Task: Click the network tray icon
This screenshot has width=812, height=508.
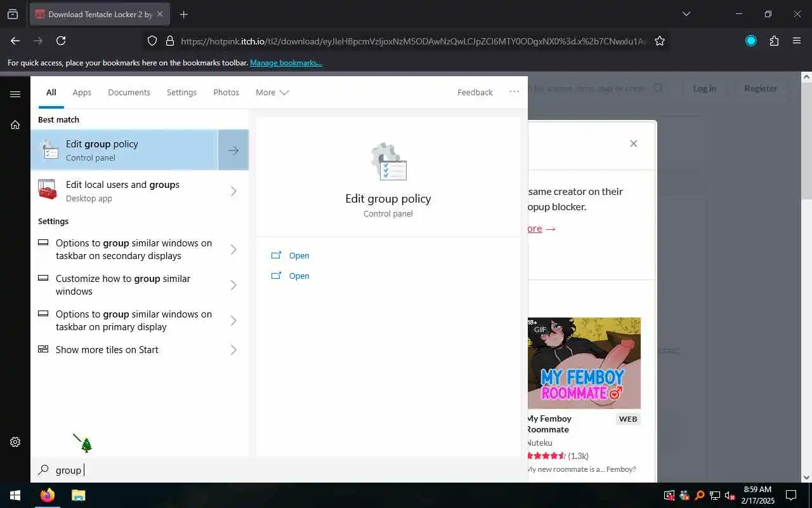Action: coord(715,495)
